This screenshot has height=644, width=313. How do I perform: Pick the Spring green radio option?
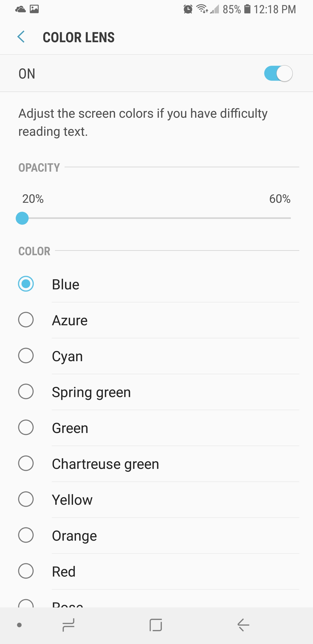pyautogui.click(x=26, y=391)
